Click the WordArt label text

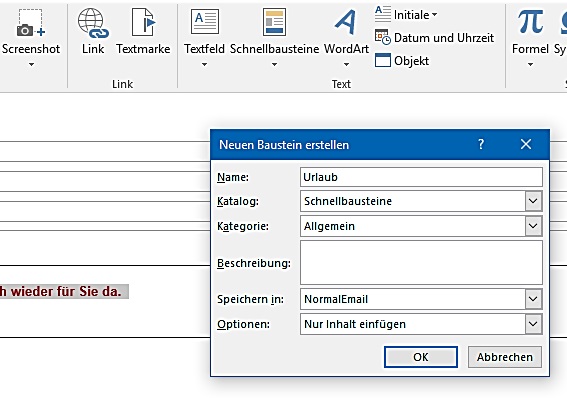pyautogui.click(x=346, y=49)
